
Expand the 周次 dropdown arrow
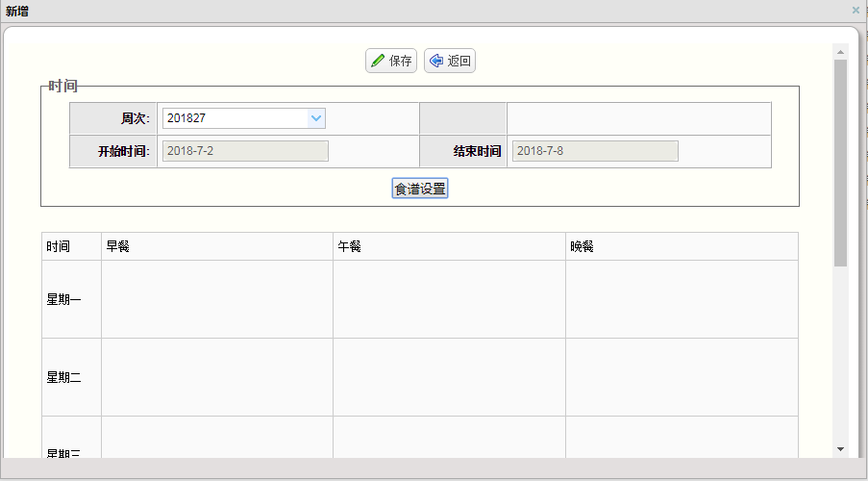[315, 118]
